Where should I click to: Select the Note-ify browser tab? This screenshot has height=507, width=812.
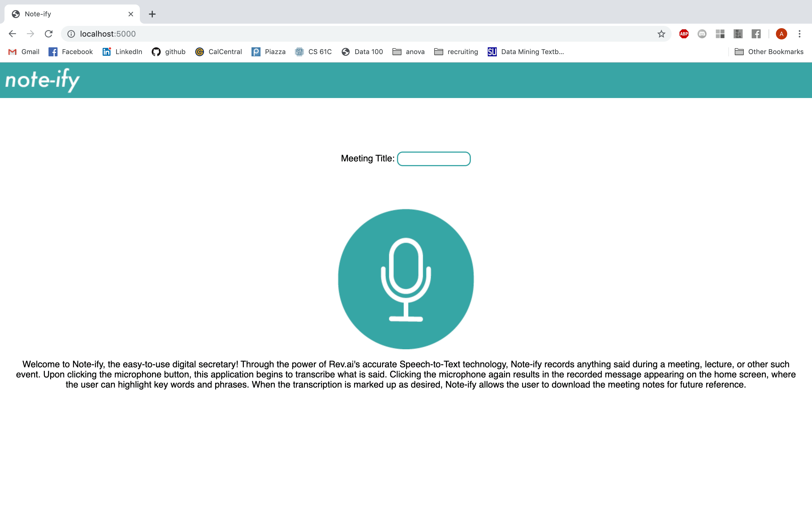[67, 14]
